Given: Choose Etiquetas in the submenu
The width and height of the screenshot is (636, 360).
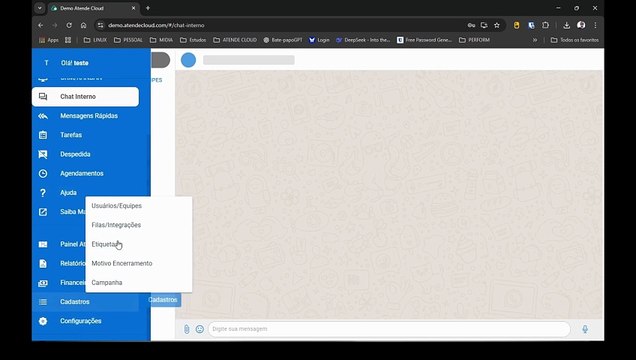Looking at the screenshot, I should point(139,244).
